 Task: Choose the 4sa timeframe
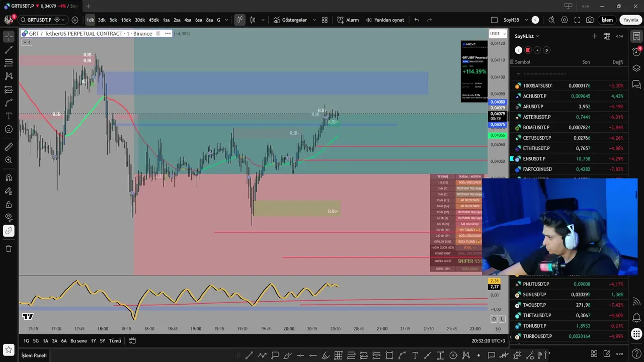point(188,20)
